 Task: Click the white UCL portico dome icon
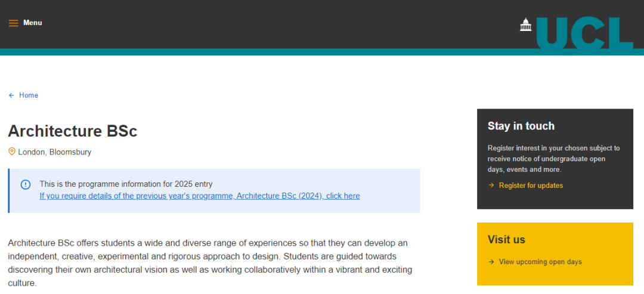coord(526,24)
